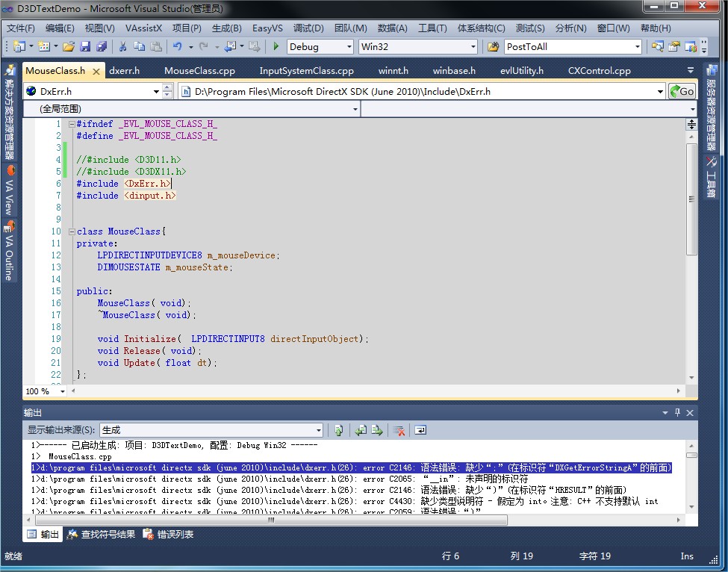Open the global scope dropdown

pos(355,109)
